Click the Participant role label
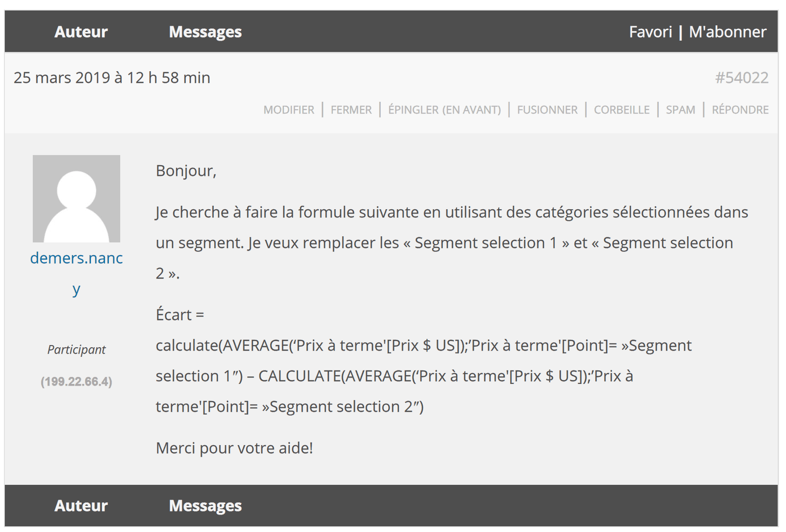The height and width of the screenshot is (532, 786). click(77, 349)
